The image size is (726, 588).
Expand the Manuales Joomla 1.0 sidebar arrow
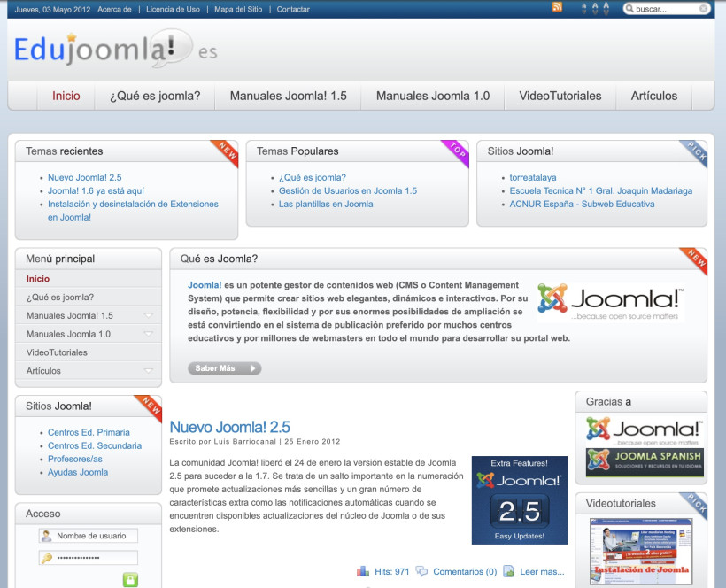pyautogui.click(x=148, y=335)
